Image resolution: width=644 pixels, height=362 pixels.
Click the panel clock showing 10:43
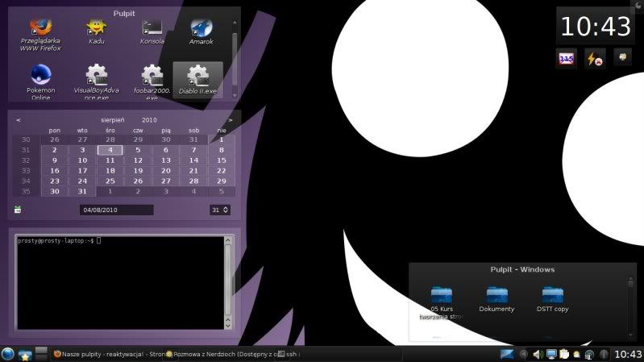(628, 354)
